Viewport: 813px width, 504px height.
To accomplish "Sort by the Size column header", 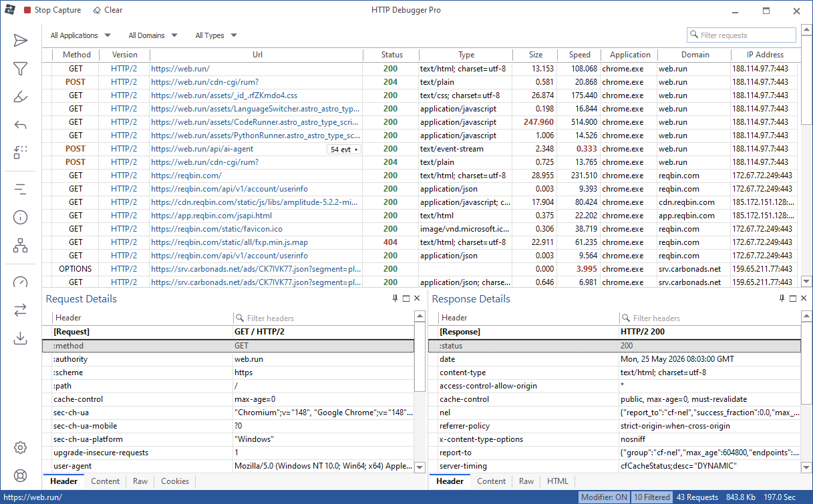I will click(x=536, y=55).
